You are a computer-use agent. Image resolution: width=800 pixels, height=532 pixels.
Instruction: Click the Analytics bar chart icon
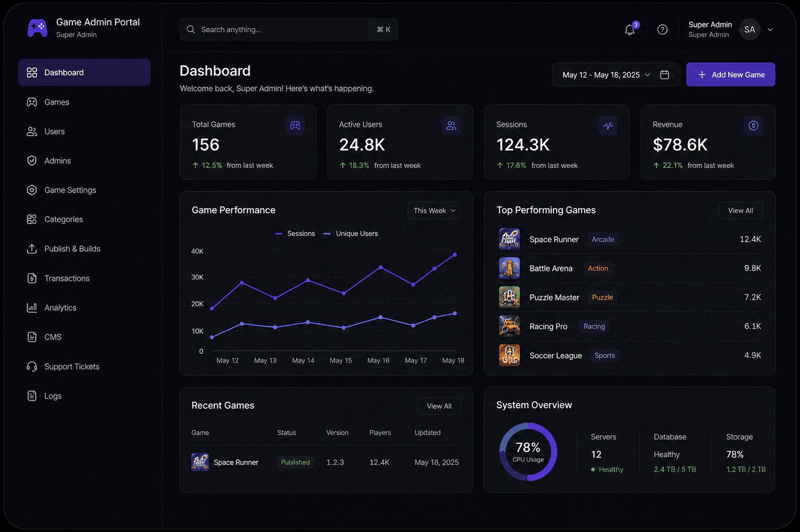[x=32, y=307]
